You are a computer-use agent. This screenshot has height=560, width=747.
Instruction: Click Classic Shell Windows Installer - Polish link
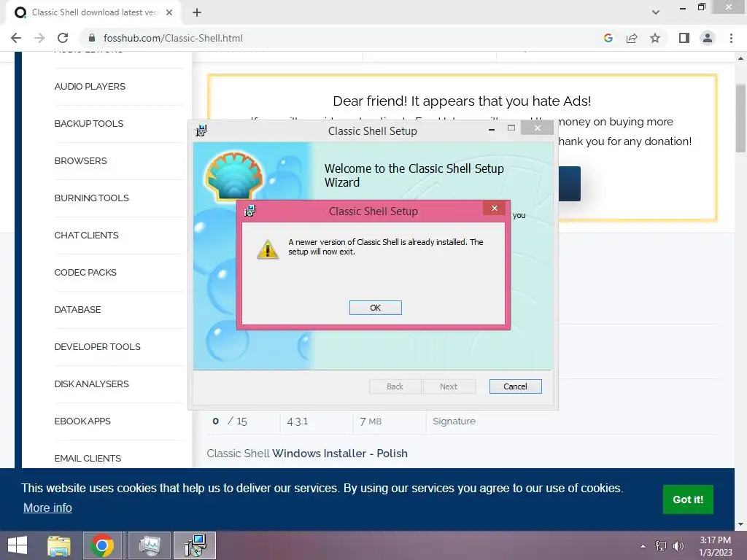(x=307, y=454)
